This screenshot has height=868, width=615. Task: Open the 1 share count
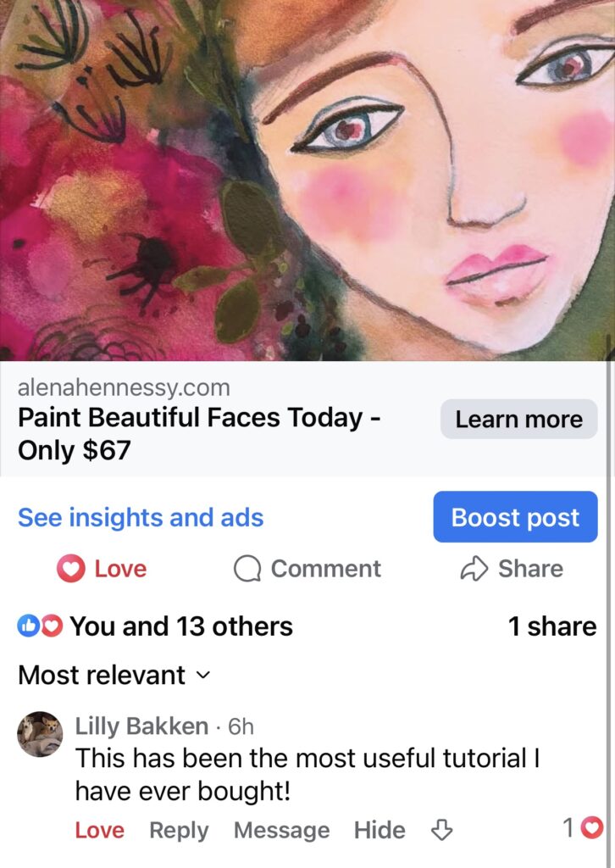click(x=551, y=626)
